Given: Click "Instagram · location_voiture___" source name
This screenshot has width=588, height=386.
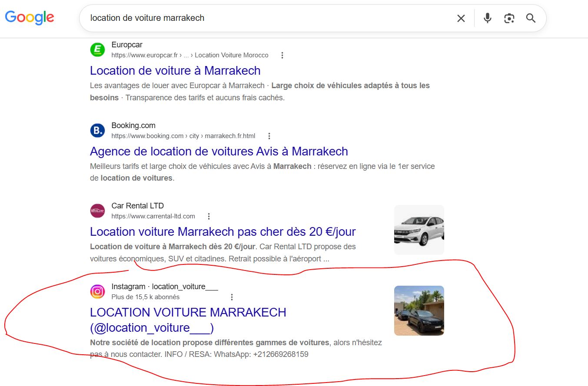Looking at the screenshot, I should [x=165, y=287].
